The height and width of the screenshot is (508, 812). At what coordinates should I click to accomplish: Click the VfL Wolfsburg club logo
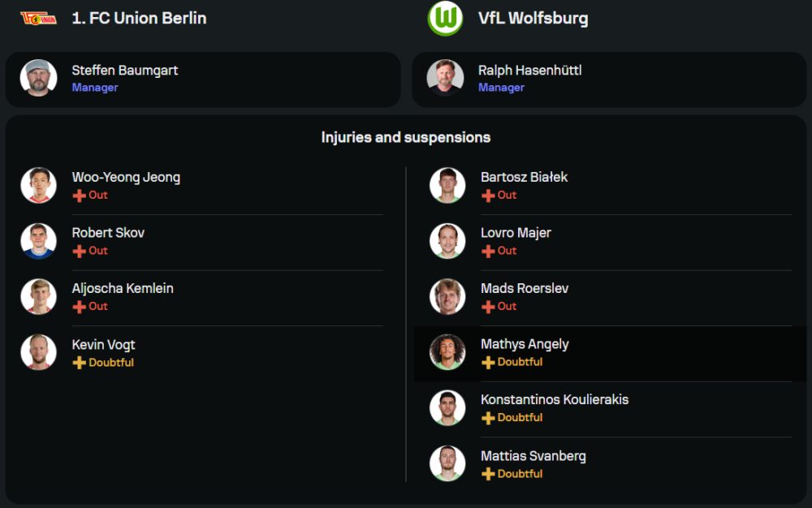[x=445, y=18]
